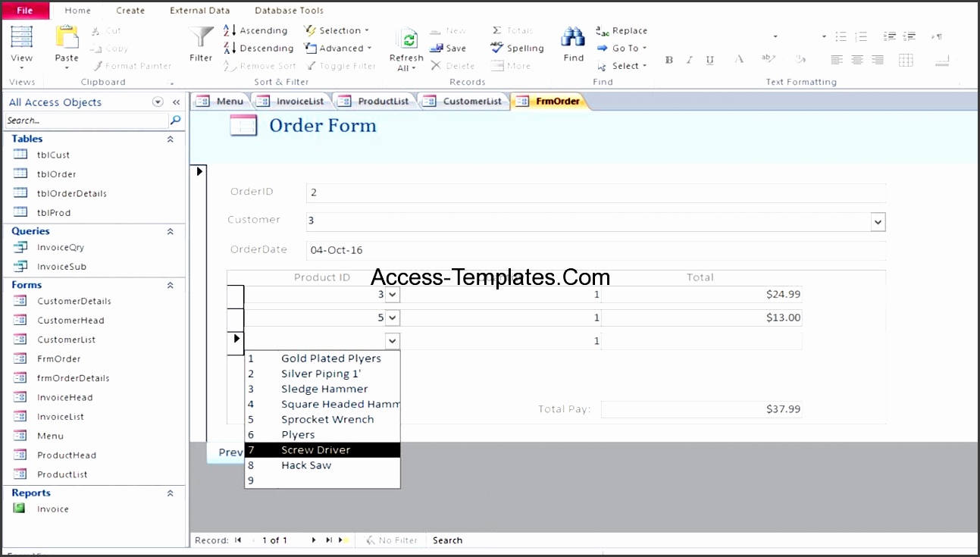This screenshot has width=980, height=557.
Task: Toggle Italic formatting
Action: click(x=689, y=58)
